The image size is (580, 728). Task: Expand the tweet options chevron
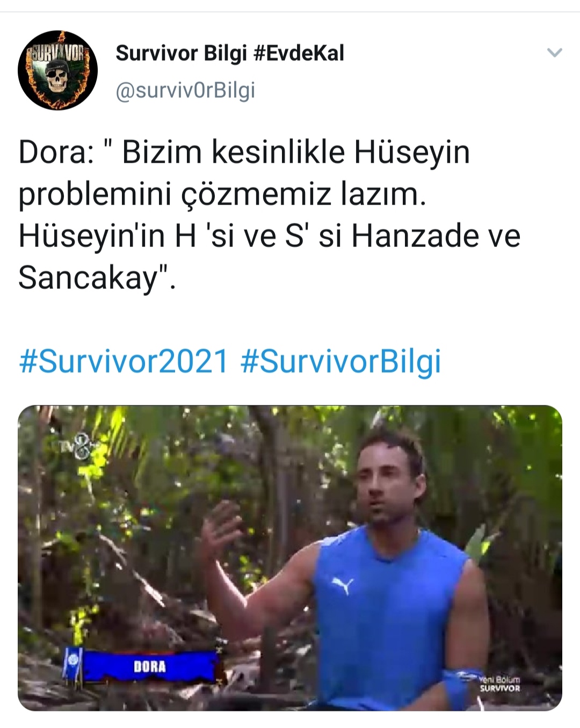coord(554,53)
